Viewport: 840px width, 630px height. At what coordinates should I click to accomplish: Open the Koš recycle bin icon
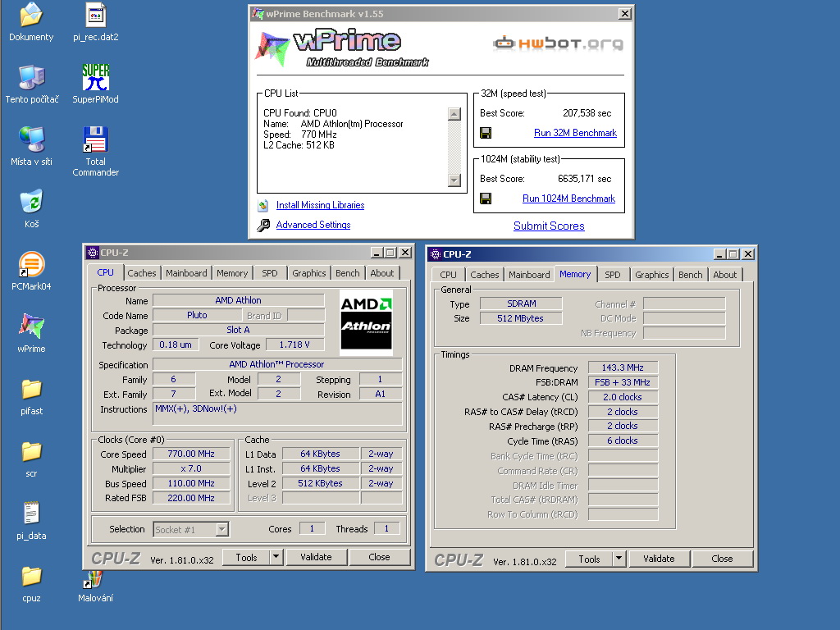tap(32, 202)
